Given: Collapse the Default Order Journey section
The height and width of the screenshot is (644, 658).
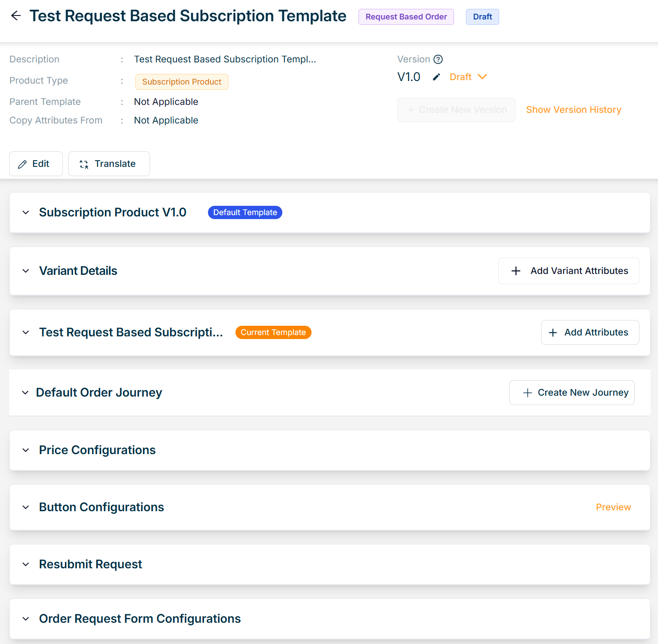Looking at the screenshot, I should click(x=26, y=393).
